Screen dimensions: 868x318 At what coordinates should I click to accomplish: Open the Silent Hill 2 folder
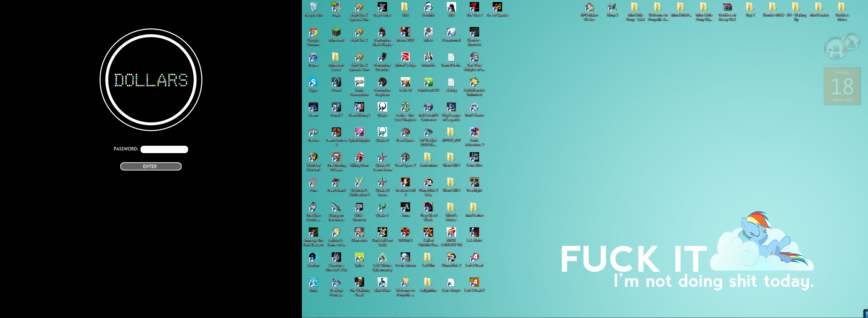point(451,160)
